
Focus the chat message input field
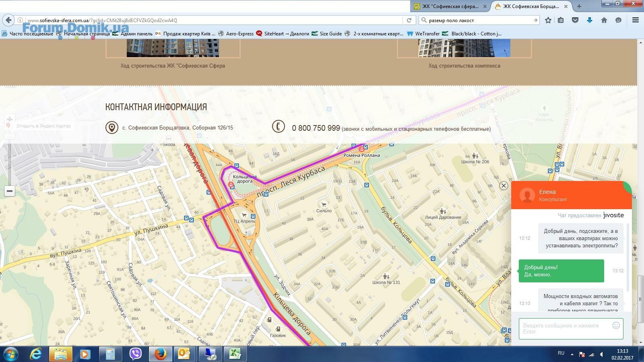(571, 329)
